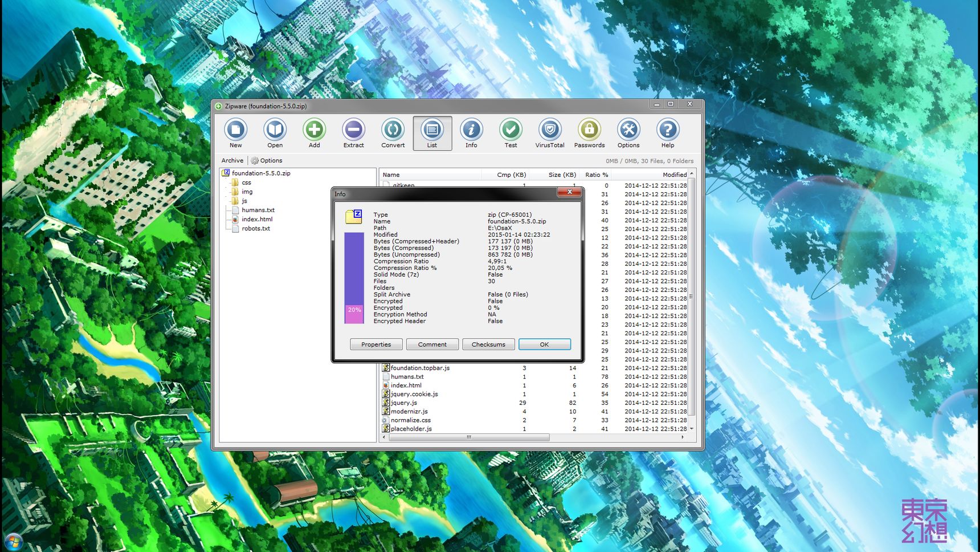Click the normalize.css file icon

coord(386,420)
